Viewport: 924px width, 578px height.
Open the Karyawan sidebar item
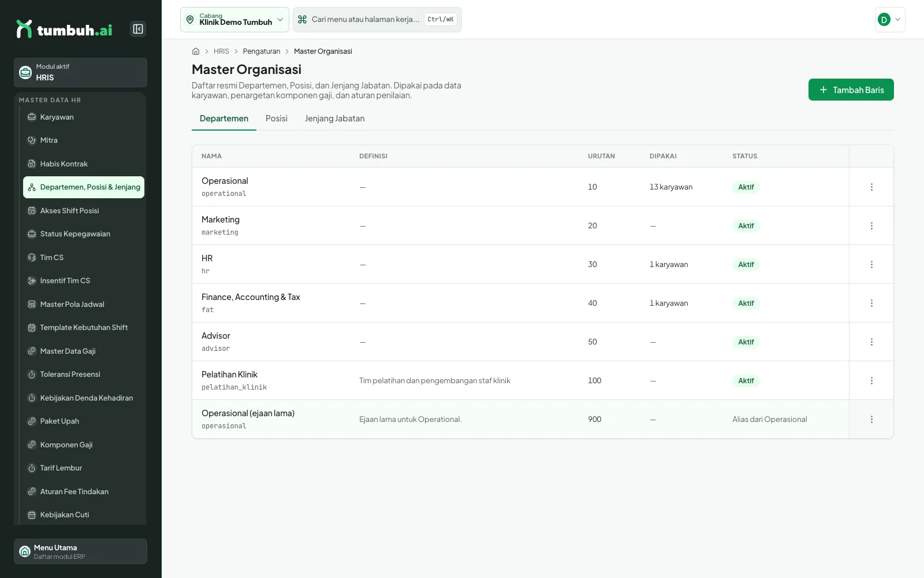84,117
